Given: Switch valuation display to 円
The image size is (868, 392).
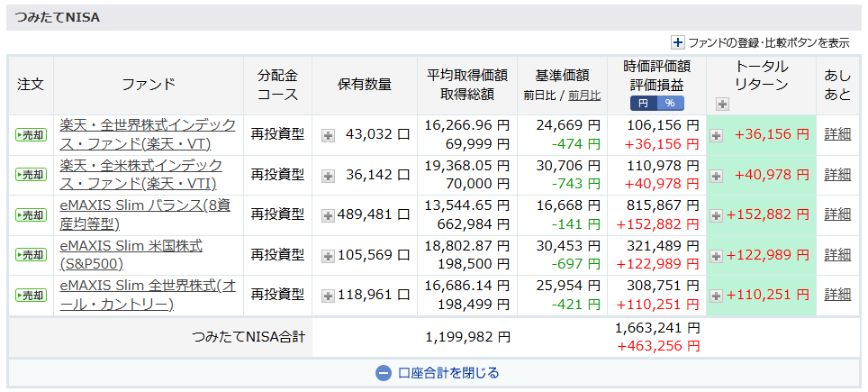Looking at the screenshot, I should point(643,103).
